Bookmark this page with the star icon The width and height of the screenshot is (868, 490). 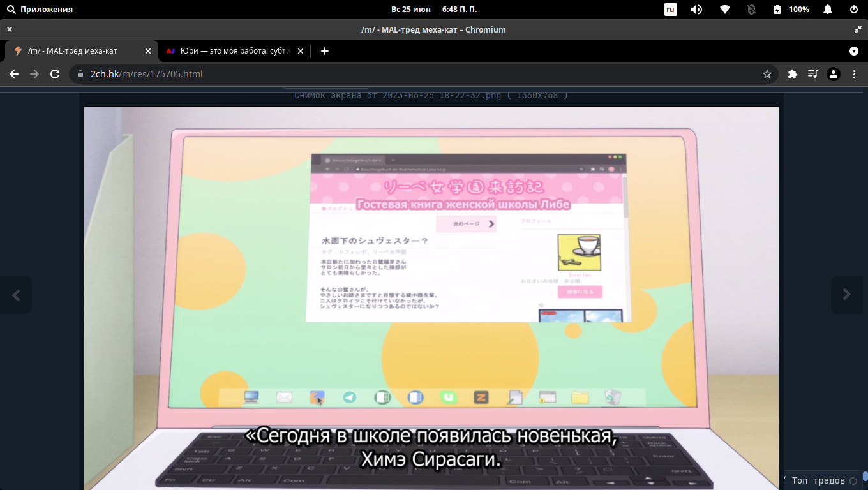[767, 74]
